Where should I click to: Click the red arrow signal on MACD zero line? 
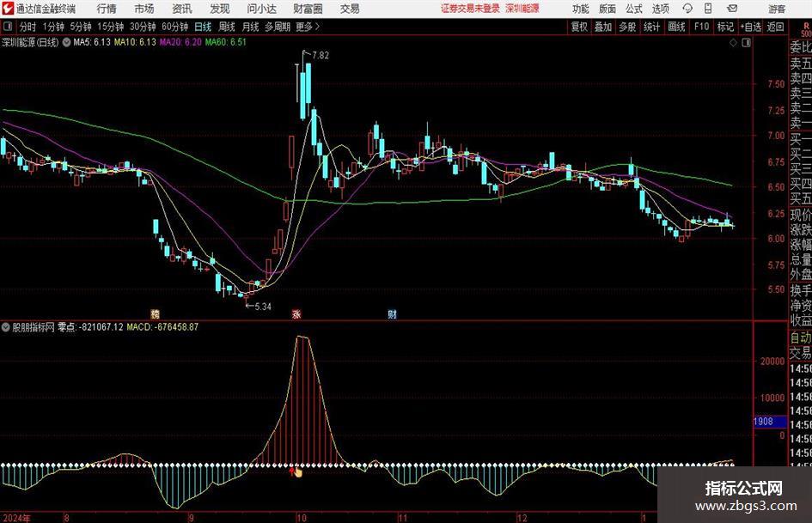pos(293,471)
